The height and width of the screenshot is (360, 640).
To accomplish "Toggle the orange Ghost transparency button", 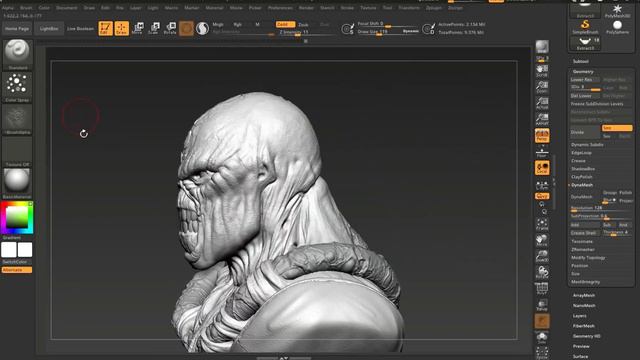I will pyautogui.click(x=542, y=321).
